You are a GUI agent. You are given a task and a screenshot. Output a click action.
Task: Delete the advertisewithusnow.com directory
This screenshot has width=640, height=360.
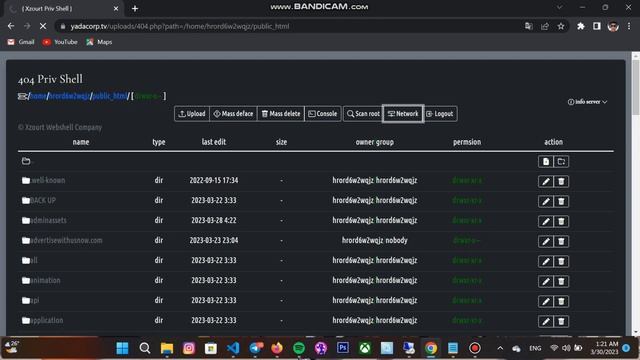[x=561, y=242]
